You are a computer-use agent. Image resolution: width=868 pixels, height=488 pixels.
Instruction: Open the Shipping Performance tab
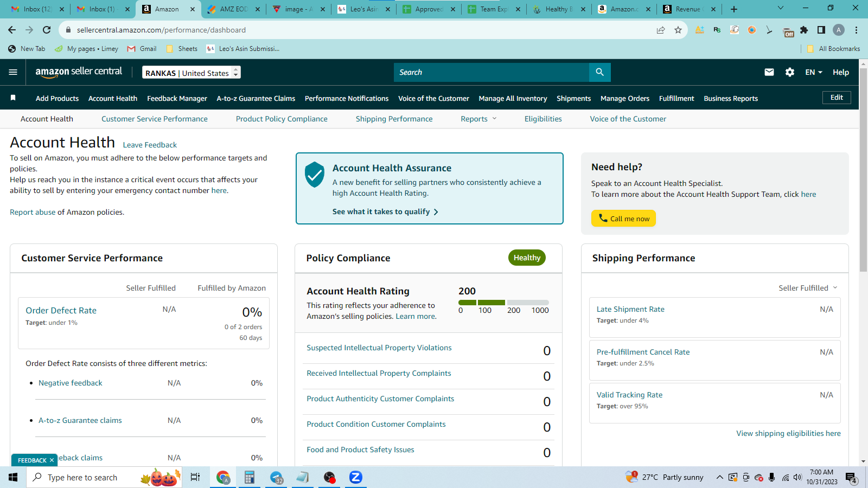click(x=394, y=119)
